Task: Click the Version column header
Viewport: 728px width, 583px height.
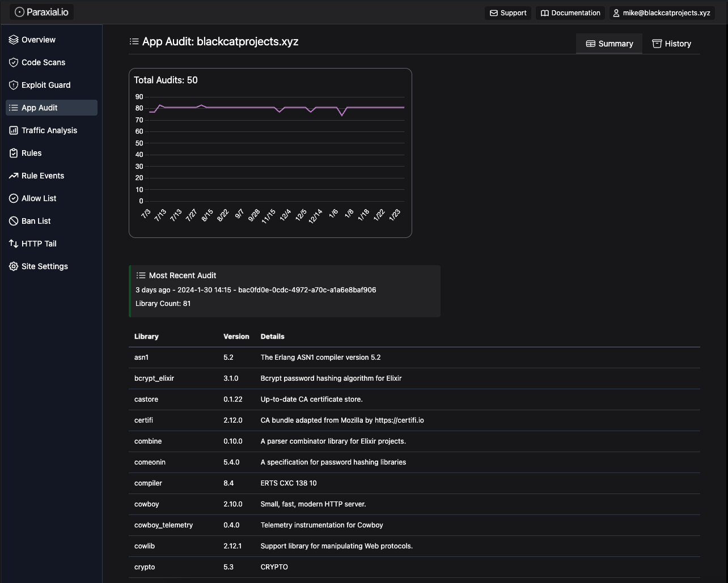Action: tap(236, 337)
